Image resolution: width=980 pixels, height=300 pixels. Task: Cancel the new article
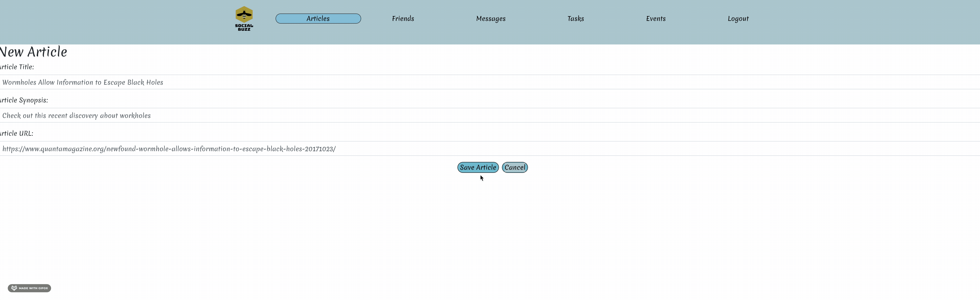515,167
